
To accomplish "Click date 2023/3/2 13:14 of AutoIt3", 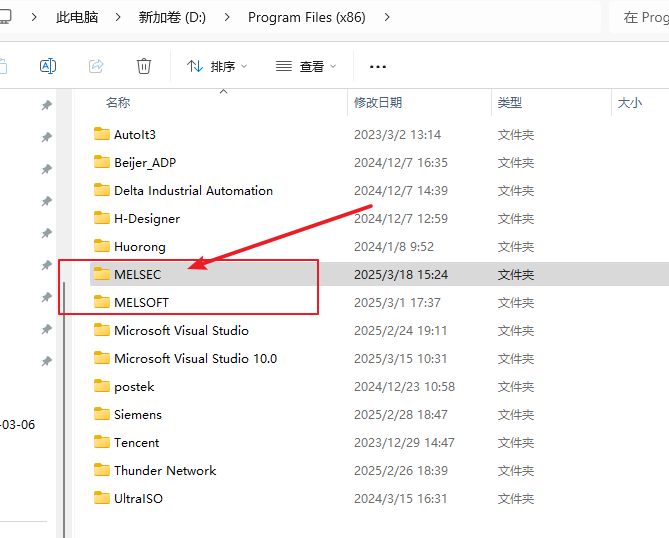I will (x=397, y=135).
